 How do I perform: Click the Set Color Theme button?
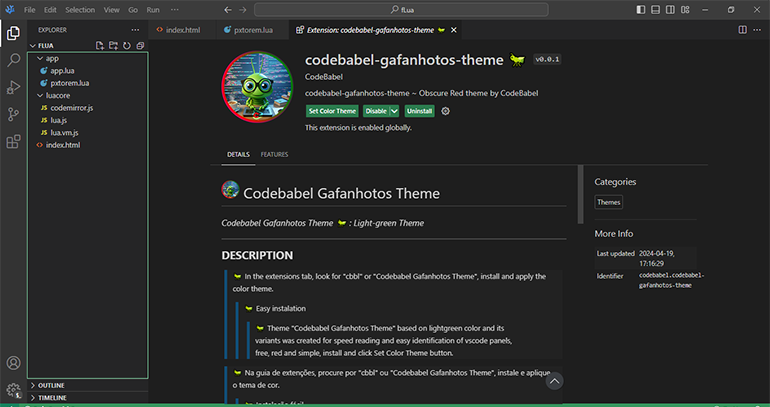[332, 111]
